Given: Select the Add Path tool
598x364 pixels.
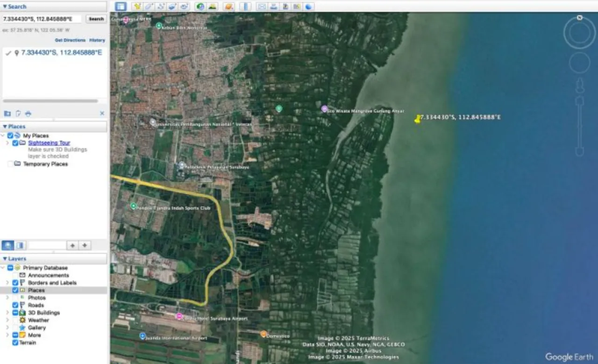Looking at the screenshot, I should point(161,7).
